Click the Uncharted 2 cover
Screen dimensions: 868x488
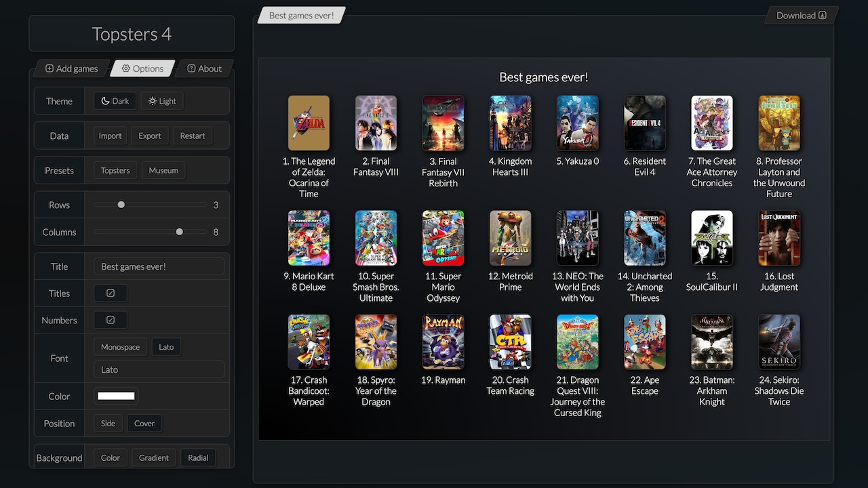[644, 238]
